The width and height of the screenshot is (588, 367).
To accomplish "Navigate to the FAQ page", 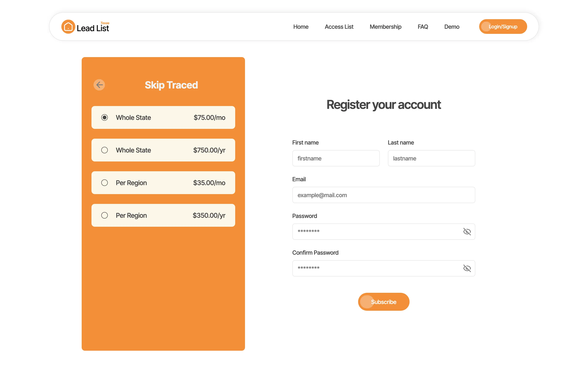I will point(423,27).
